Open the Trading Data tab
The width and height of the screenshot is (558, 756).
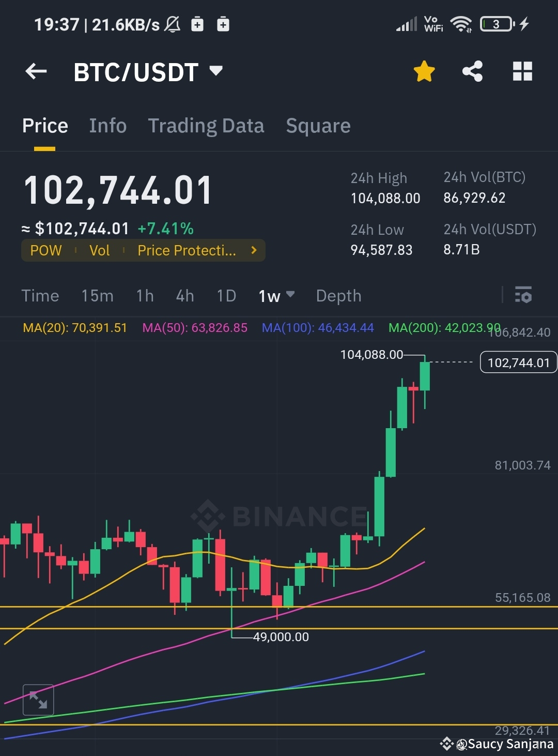206,126
